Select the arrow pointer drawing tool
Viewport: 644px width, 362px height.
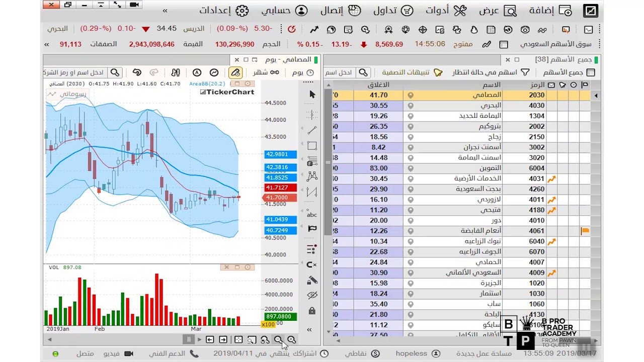coord(312,95)
